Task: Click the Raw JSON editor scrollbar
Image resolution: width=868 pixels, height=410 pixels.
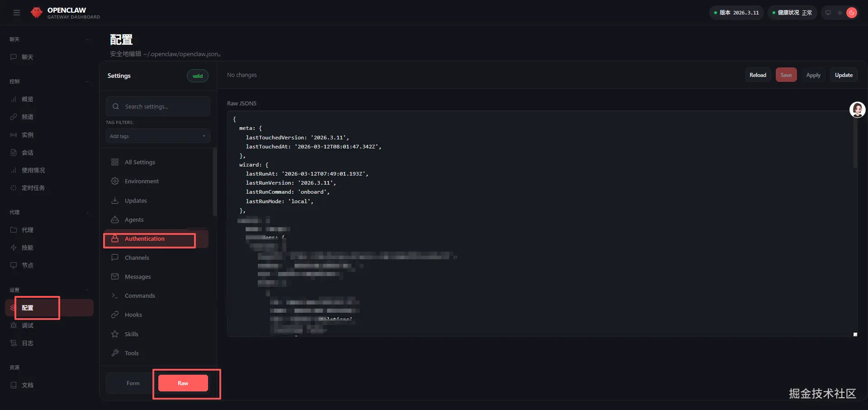Action: [x=855, y=145]
